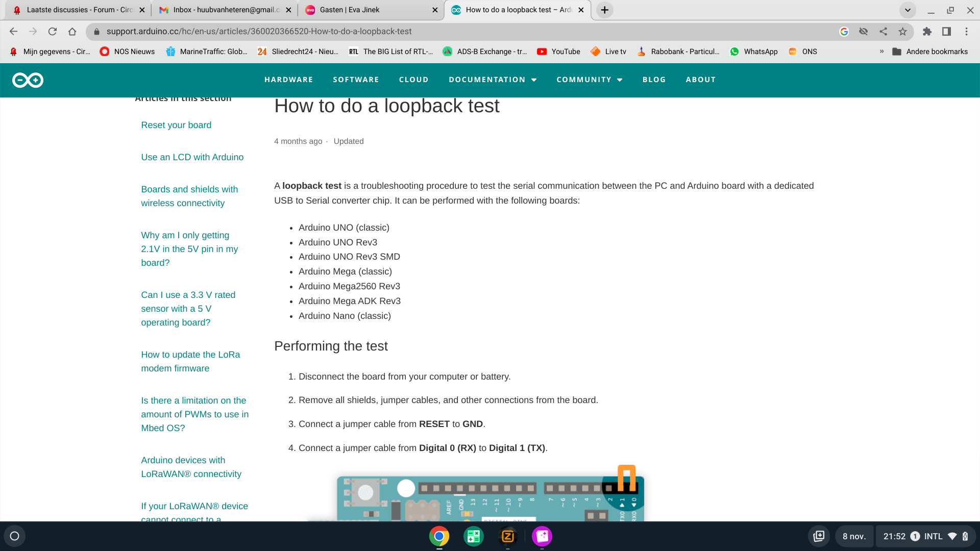The height and width of the screenshot is (551, 980).
Task: Open the system status tray clock
Action: (926, 536)
